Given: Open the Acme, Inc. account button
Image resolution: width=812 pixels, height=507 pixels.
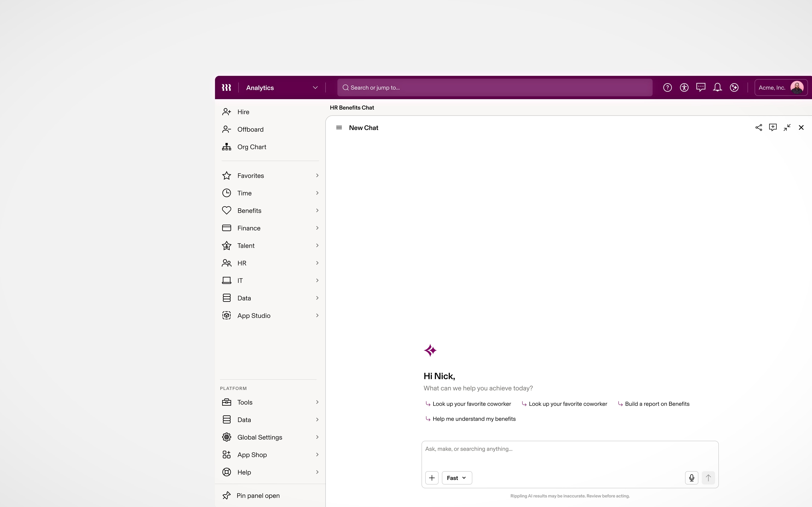Looking at the screenshot, I should coord(781,88).
